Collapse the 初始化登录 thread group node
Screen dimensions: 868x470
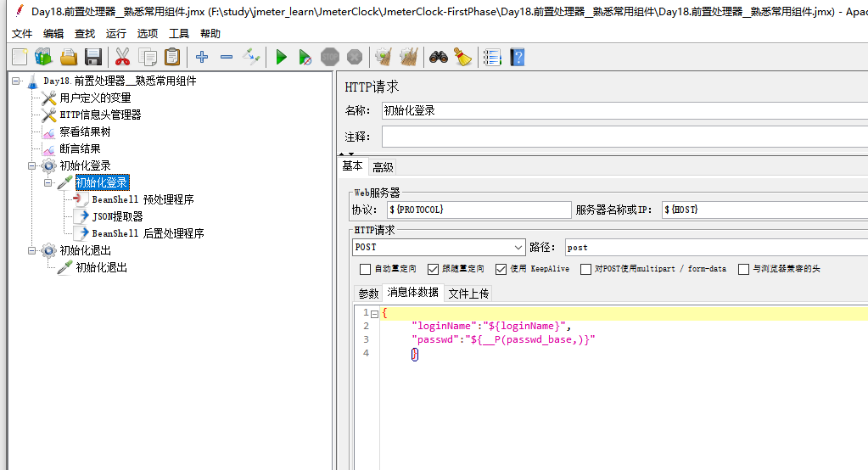[31, 165]
